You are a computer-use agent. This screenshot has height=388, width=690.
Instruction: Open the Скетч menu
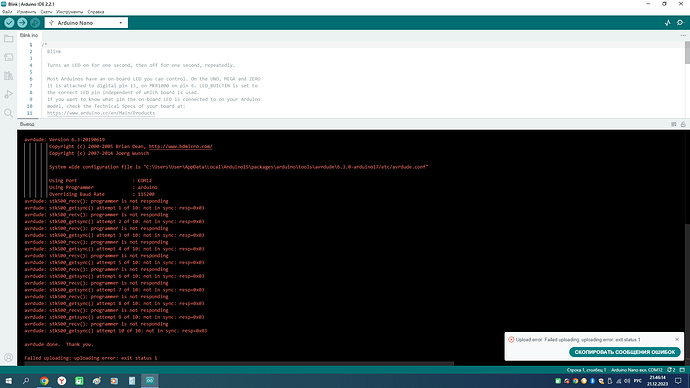46,12
